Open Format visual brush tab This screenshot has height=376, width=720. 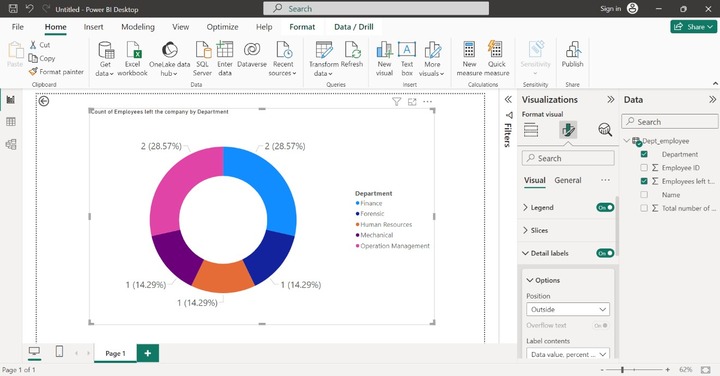pyautogui.click(x=568, y=130)
